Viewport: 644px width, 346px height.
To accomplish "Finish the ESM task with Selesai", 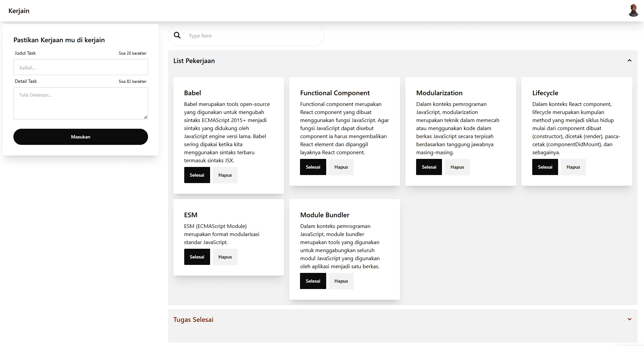I will coord(197,257).
